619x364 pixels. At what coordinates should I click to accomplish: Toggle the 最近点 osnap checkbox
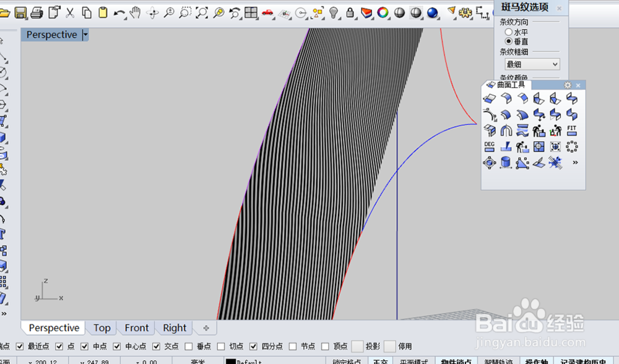pyautogui.click(x=19, y=346)
